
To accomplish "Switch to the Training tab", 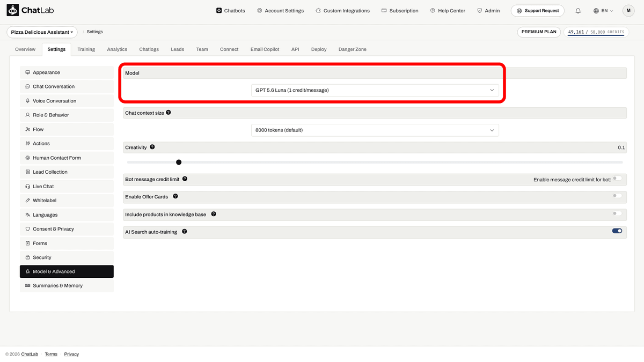I will 86,49.
